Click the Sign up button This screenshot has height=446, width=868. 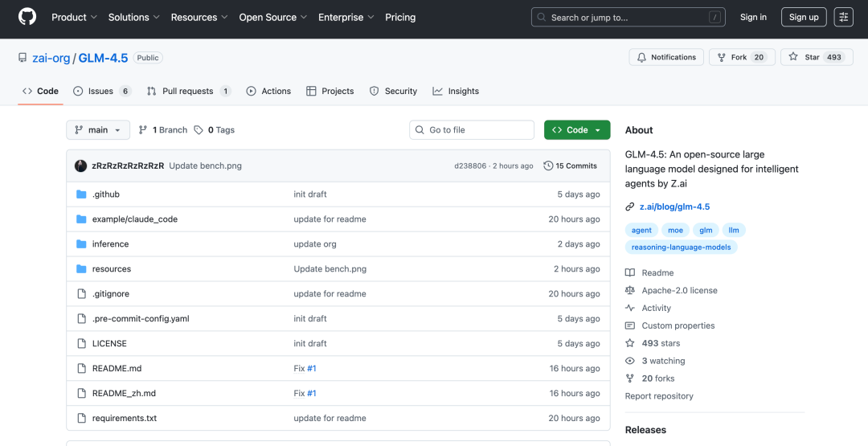pyautogui.click(x=803, y=17)
